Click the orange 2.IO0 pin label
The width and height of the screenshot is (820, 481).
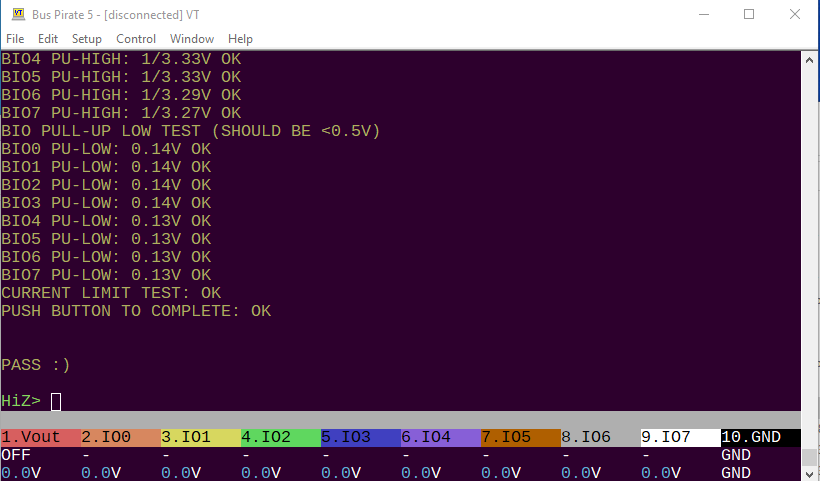tap(121, 437)
